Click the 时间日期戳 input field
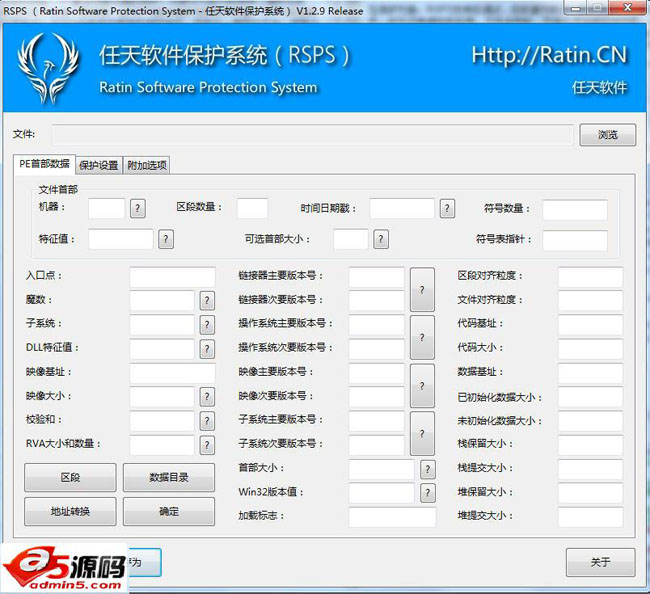 tap(402, 209)
